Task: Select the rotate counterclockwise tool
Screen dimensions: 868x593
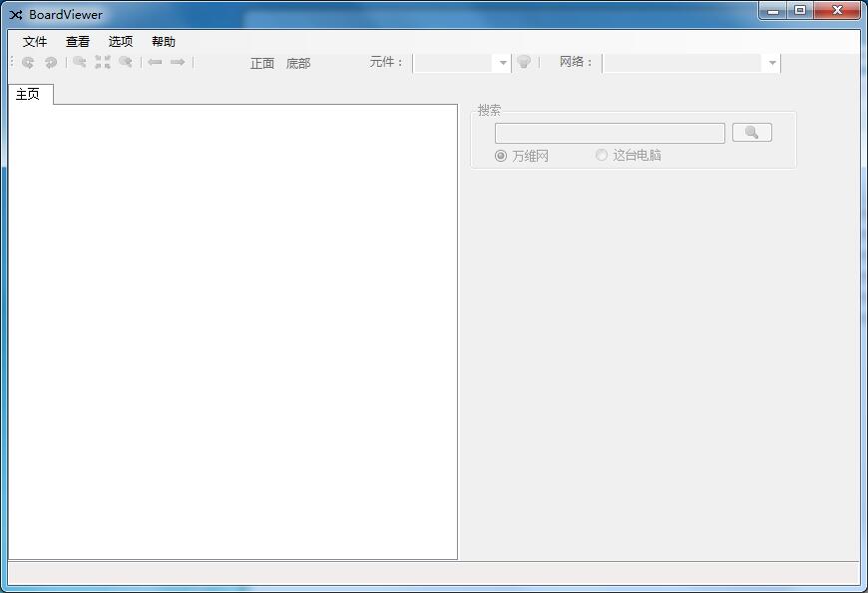Action: (28, 62)
